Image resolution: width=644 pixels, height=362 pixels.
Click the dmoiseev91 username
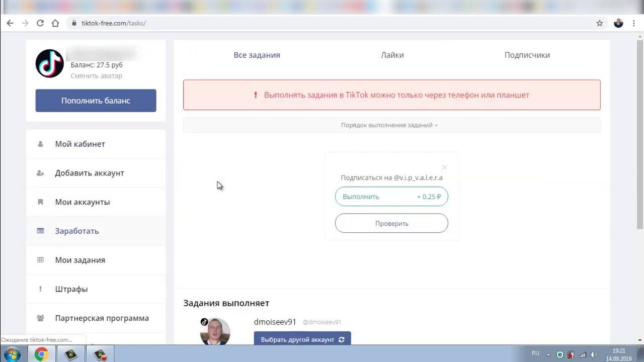(x=275, y=322)
